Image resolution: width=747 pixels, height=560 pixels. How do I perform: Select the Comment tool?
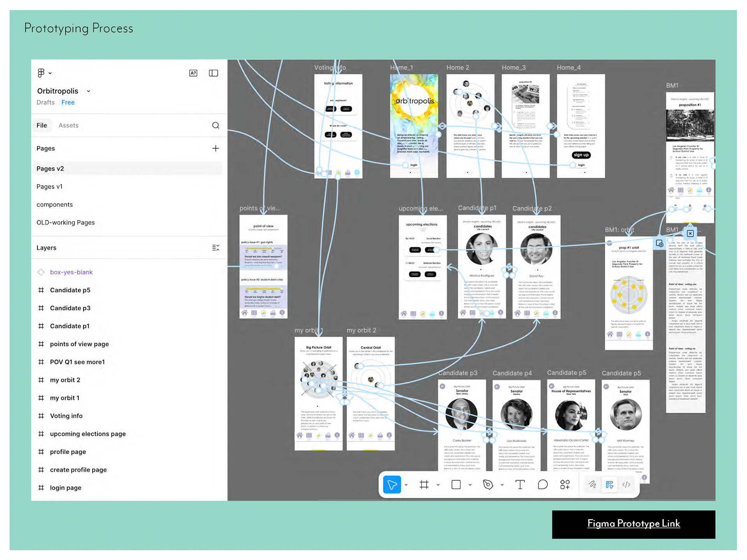click(x=542, y=485)
